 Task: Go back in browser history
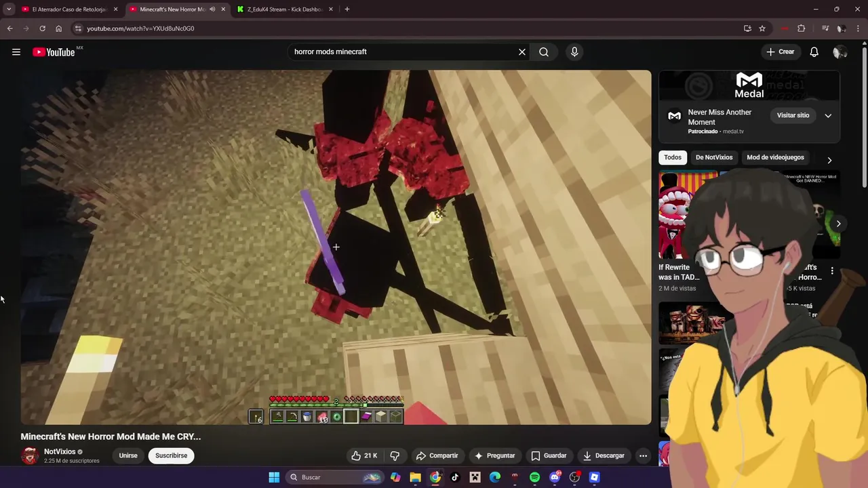coord(9,28)
